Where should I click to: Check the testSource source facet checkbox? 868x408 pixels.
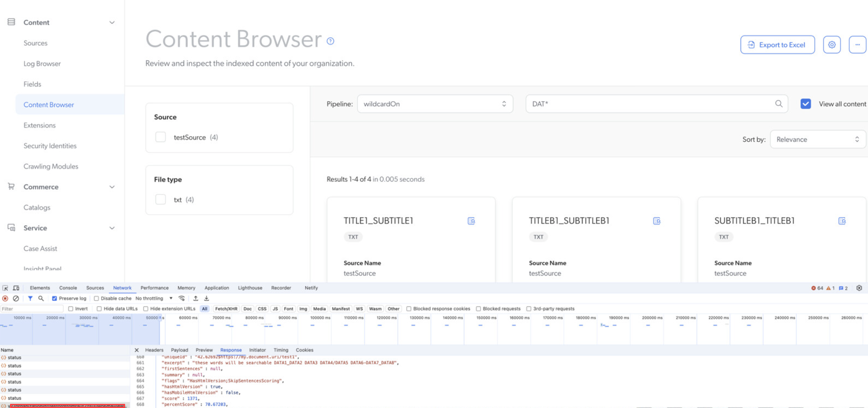[160, 137]
